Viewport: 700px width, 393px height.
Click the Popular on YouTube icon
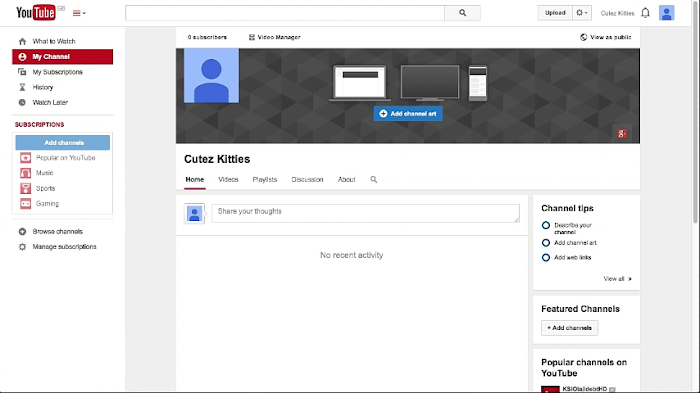point(25,158)
